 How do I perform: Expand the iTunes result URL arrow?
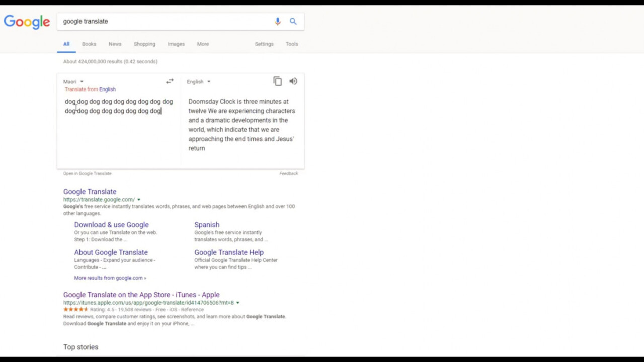[237, 303]
